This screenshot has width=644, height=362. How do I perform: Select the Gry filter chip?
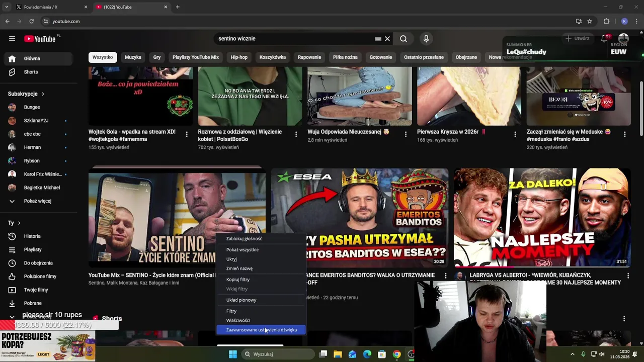tap(157, 57)
